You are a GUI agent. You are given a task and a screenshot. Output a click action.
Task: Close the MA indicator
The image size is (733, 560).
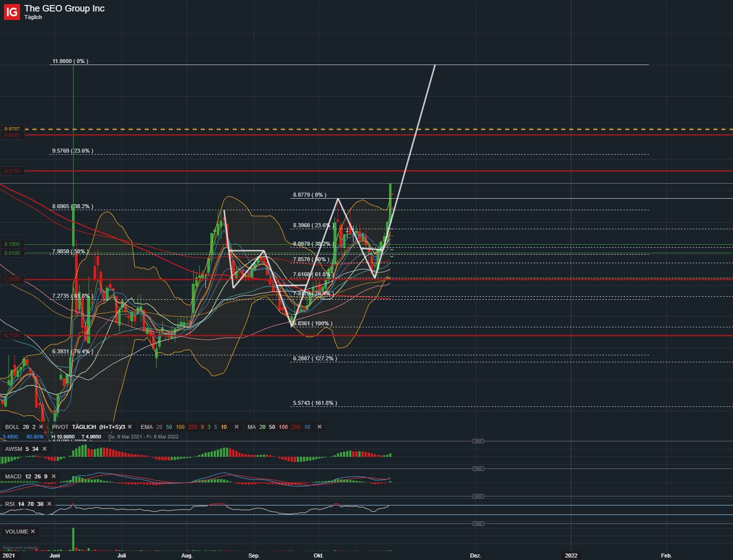point(319,427)
